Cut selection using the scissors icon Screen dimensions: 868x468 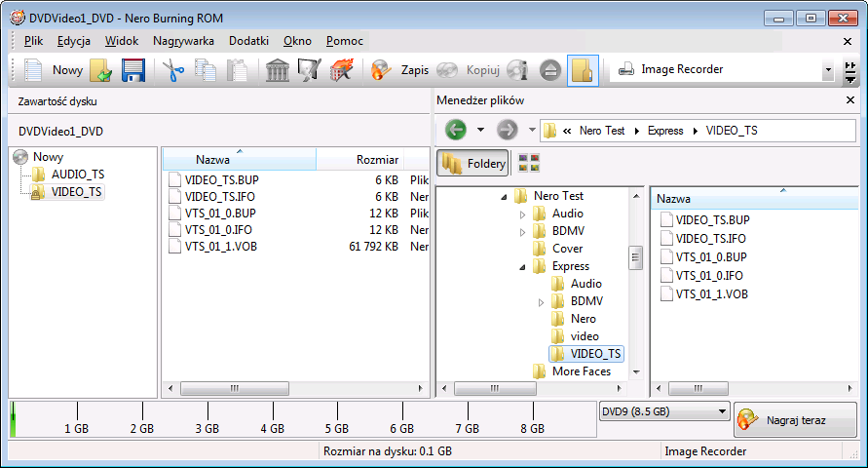pos(173,70)
